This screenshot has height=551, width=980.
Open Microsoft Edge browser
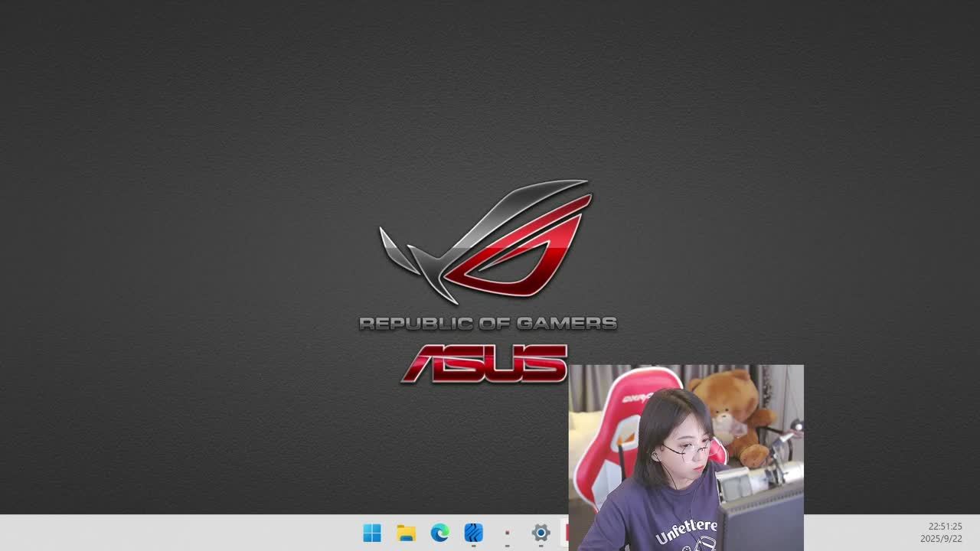(x=439, y=533)
